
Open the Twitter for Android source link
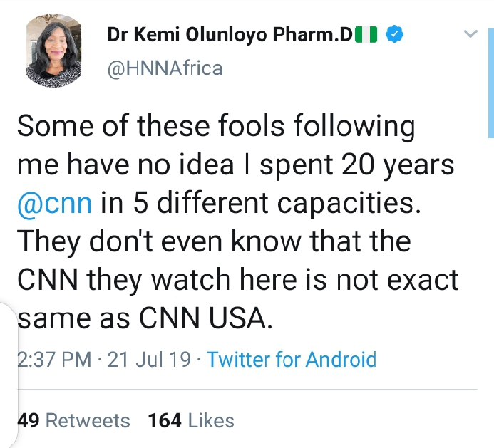291,359
